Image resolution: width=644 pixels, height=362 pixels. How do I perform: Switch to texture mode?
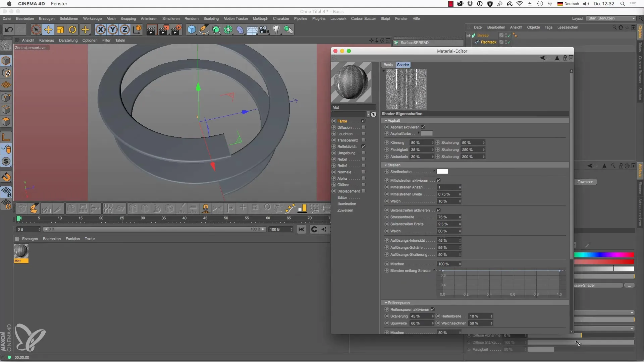(6, 73)
